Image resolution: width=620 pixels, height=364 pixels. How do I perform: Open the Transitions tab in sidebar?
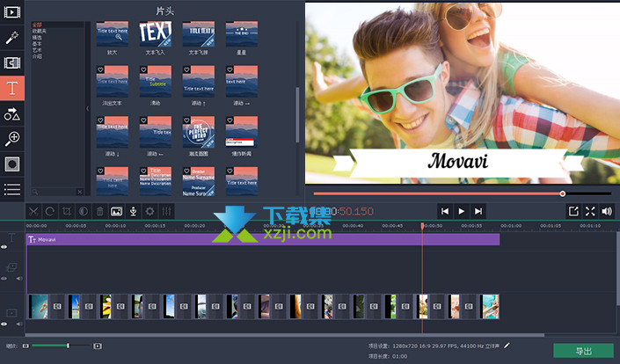(x=11, y=62)
